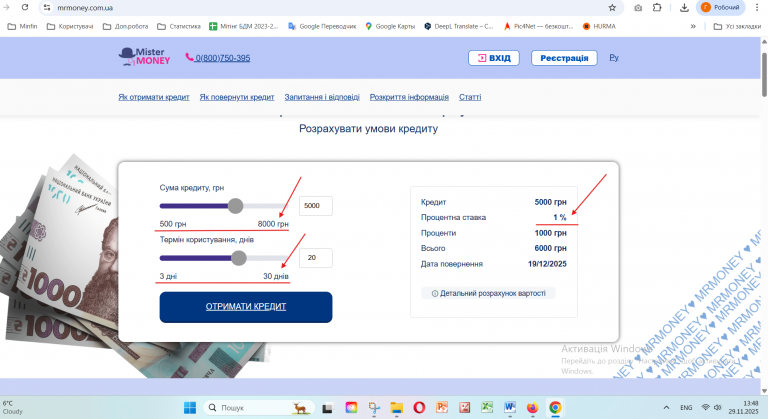Open Snipping Tool from taskbar
Screen dimensions: 768x419
[x=374, y=408]
